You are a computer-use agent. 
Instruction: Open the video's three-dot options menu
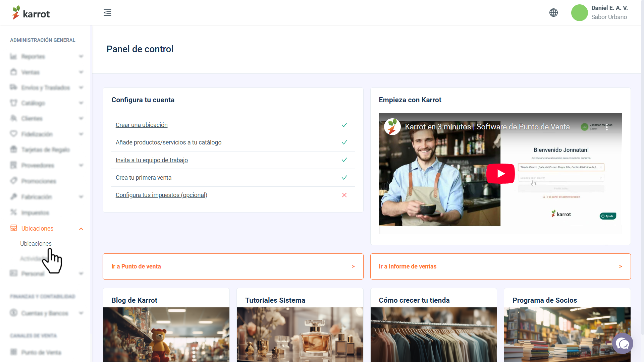pyautogui.click(x=607, y=127)
